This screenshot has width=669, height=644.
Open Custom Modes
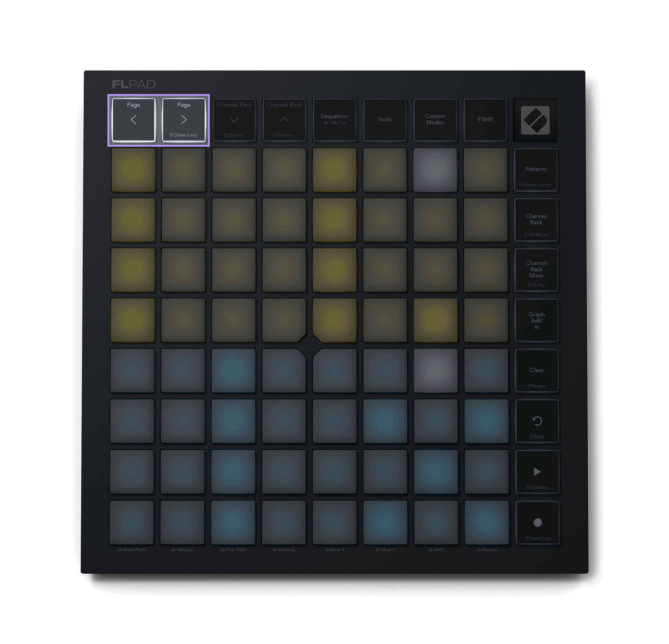tap(435, 120)
